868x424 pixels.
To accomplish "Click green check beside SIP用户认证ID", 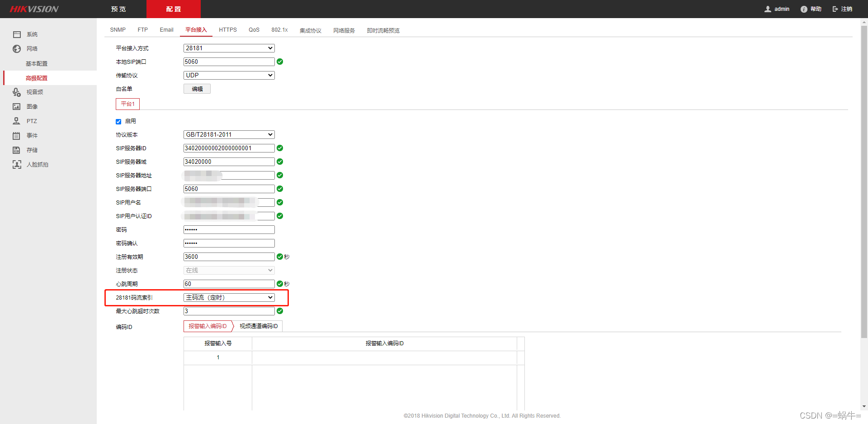I will coord(280,216).
